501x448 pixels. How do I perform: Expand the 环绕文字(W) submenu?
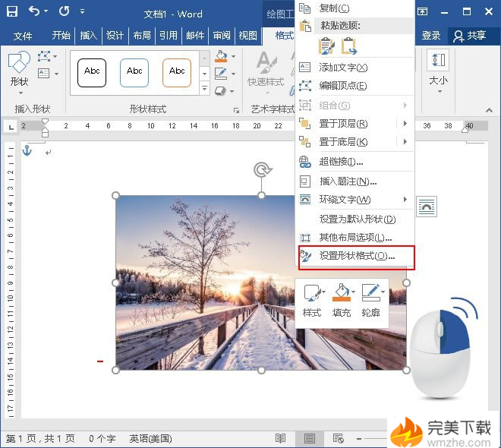(x=354, y=200)
